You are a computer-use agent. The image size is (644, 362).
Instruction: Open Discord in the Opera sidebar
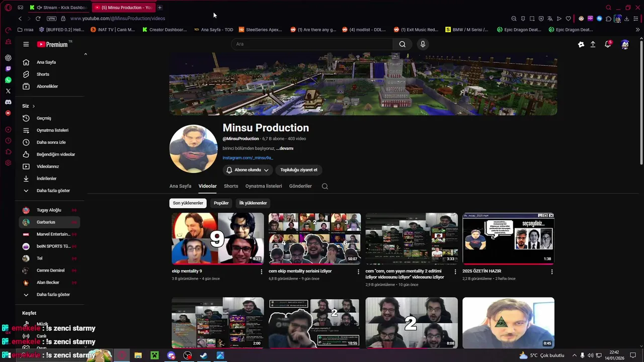pyautogui.click(x=8, y=102)
